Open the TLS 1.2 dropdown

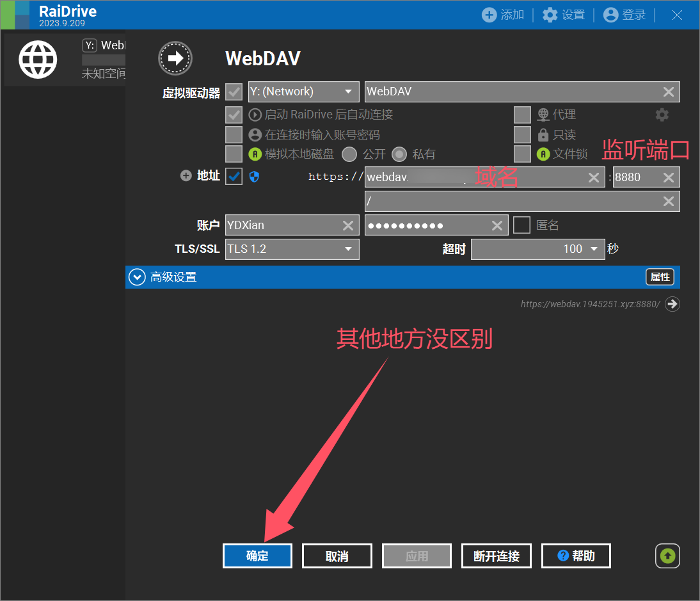(x=292, y=249)
